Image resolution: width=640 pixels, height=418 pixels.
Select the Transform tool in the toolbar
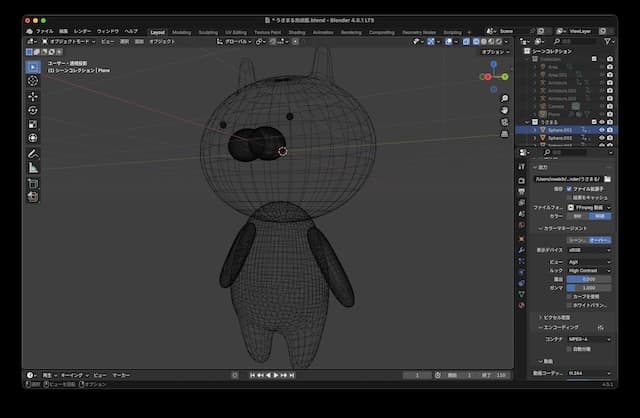33,138
